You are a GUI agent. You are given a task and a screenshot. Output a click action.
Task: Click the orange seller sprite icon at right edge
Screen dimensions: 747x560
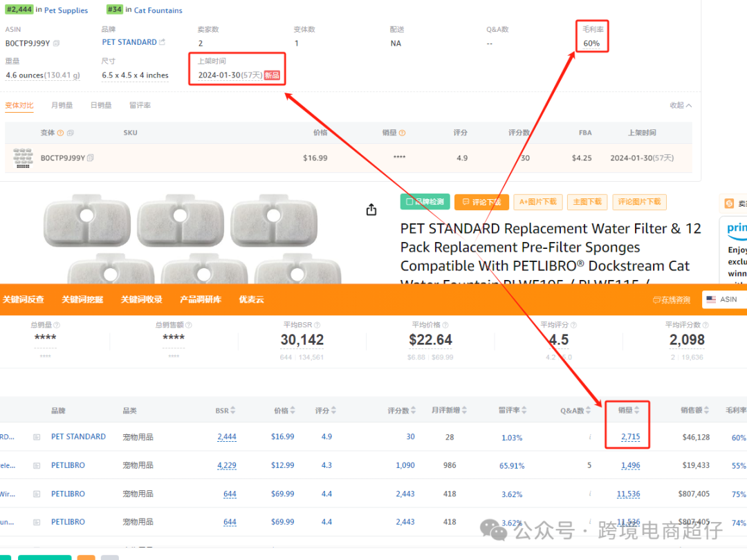729,203
